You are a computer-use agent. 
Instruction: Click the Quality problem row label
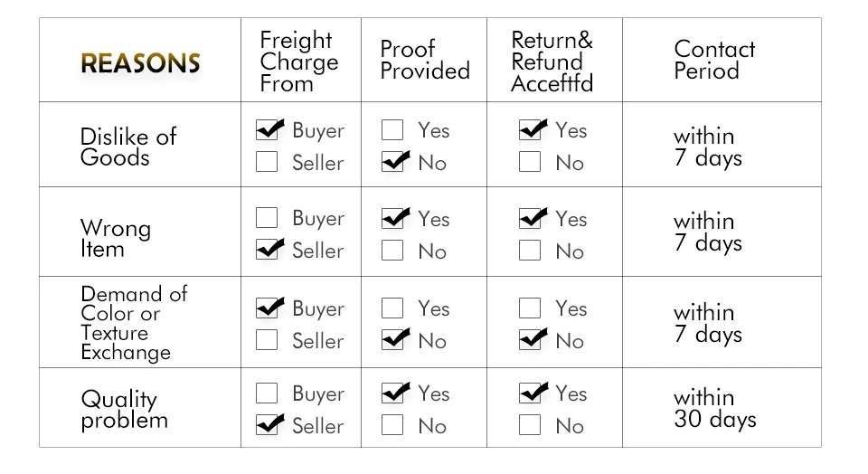tap(124, 410)
